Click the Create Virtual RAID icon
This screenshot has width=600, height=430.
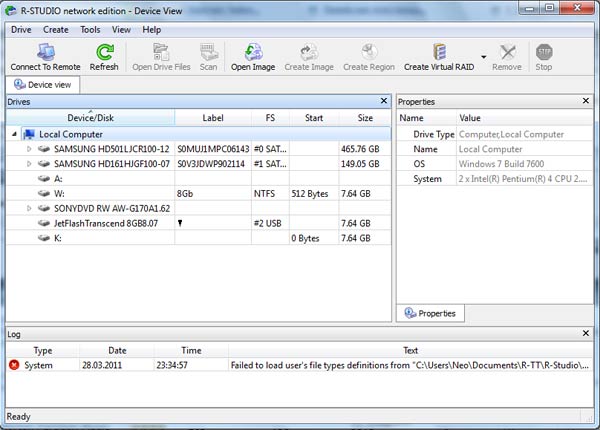click(x=439, y=51)
